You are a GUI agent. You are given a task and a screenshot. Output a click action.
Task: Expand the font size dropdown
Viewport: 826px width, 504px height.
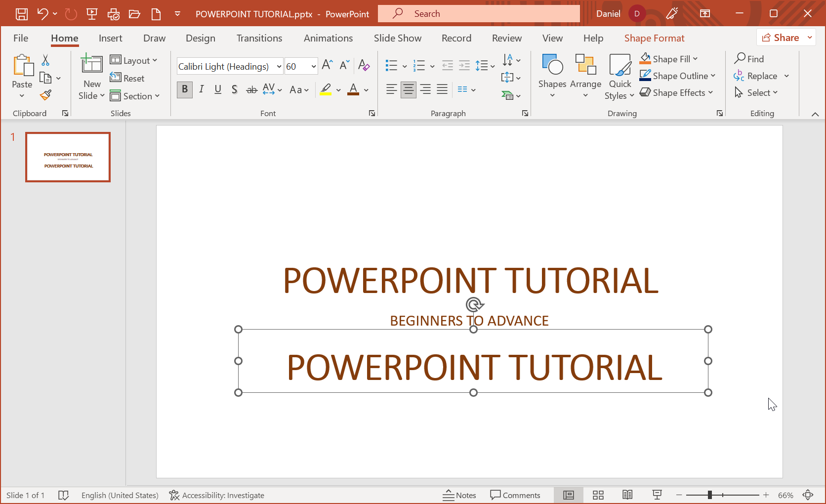313,66
